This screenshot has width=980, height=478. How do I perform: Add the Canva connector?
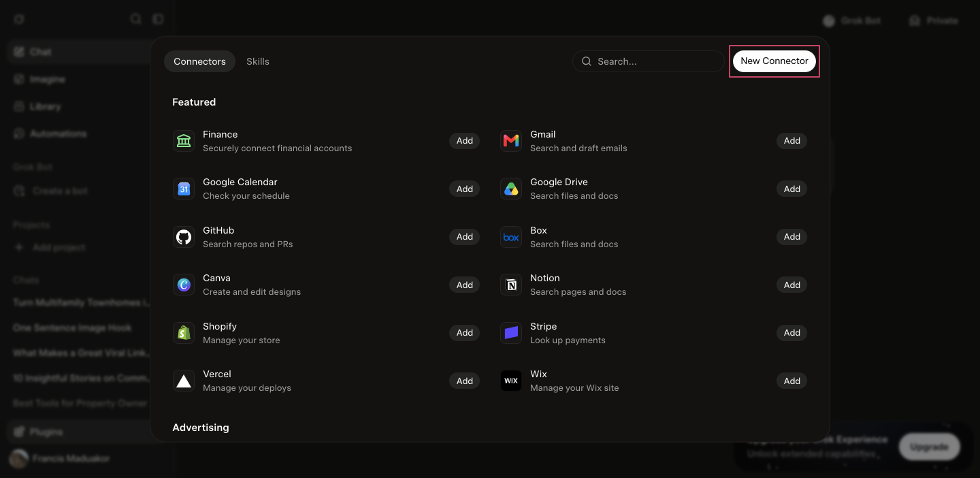(x=465, y=285)
